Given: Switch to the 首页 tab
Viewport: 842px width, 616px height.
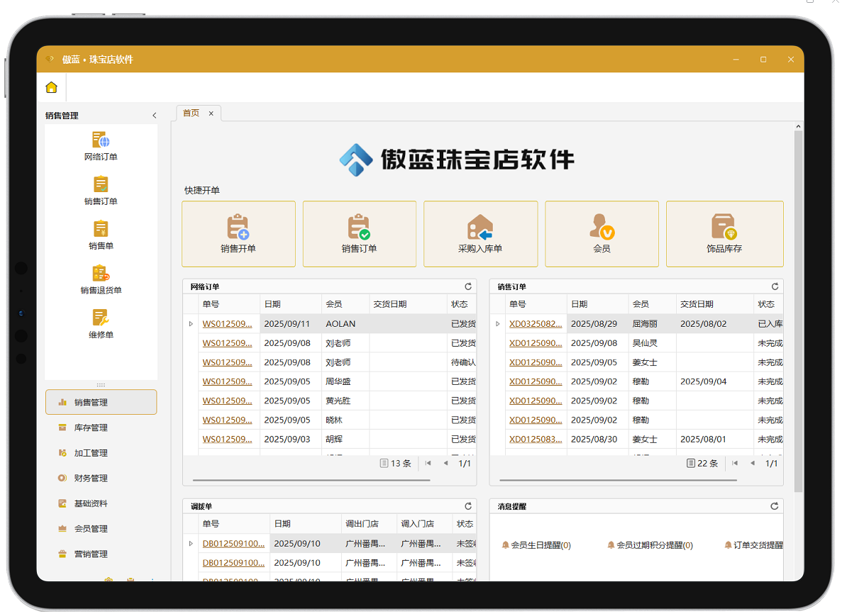Looking at the screenshot, I should (x=190, y=112).
